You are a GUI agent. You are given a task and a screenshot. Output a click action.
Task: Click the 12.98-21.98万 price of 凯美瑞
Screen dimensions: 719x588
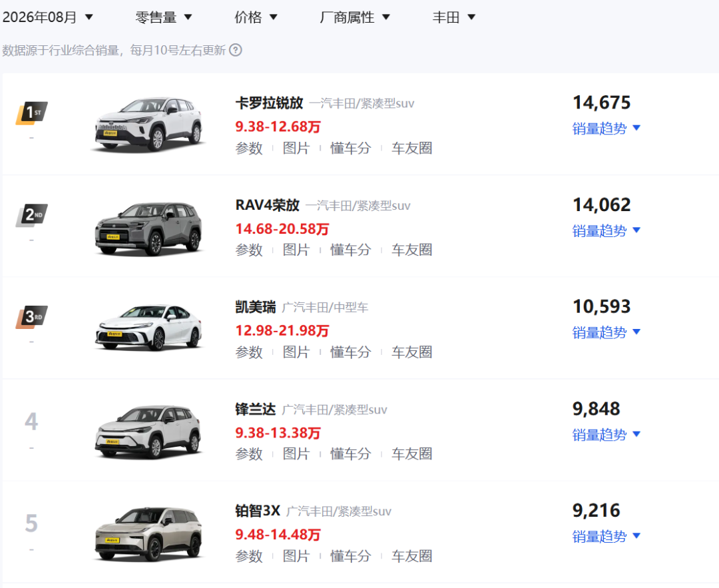point(282,331)
